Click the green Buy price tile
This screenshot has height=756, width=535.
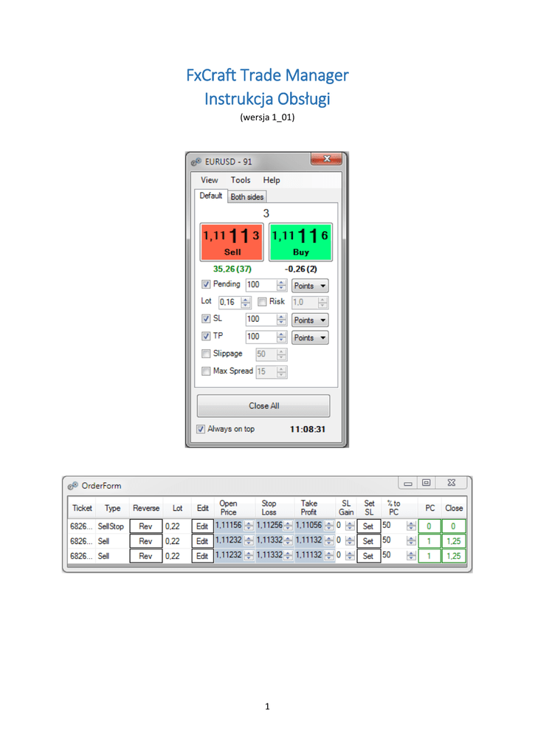pyautogui.click(x=300, y=241)
